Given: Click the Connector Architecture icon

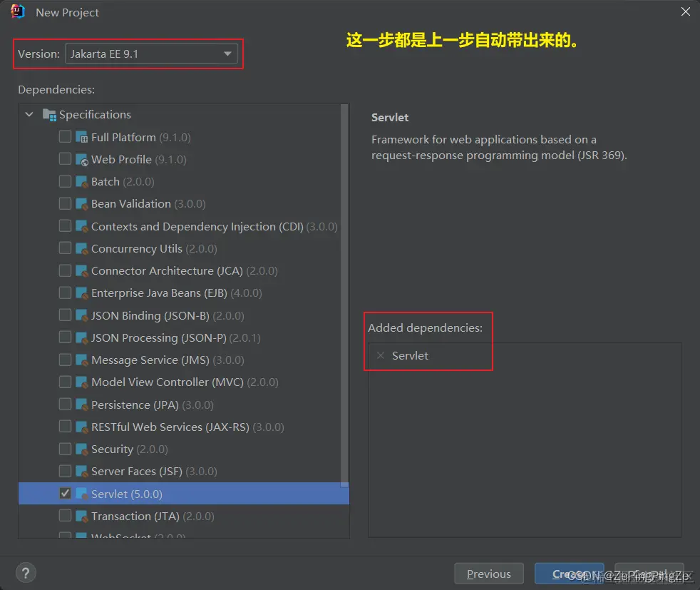Looking at the screenshot, I should pyautogui.click(x=82, y=270).
